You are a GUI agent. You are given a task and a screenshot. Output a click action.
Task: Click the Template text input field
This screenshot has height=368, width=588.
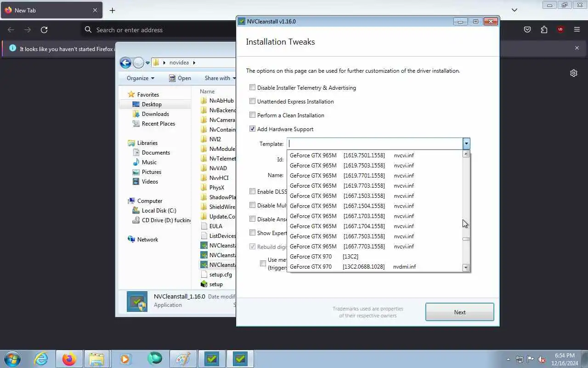(375, 144)
